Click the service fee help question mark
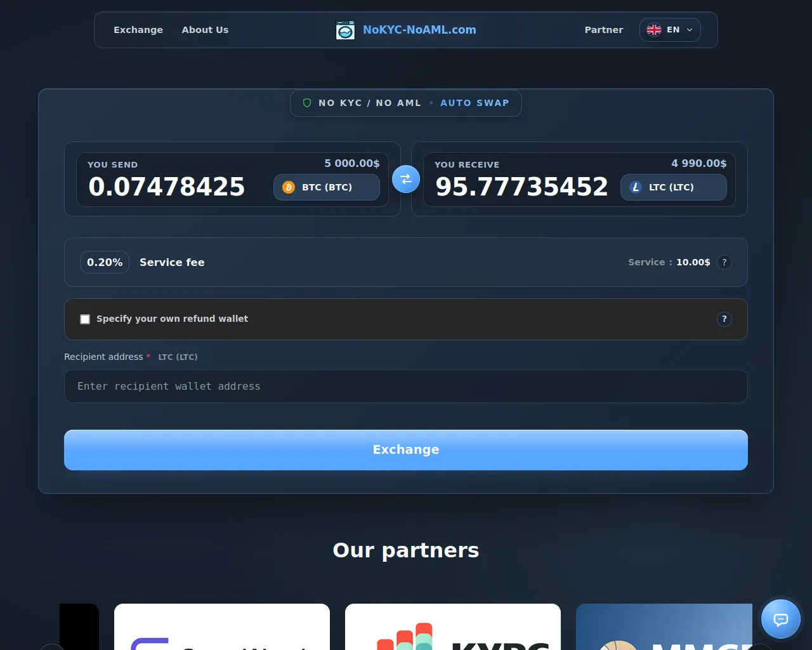Viewport: 812px width, 650px height. click(724, 262)
